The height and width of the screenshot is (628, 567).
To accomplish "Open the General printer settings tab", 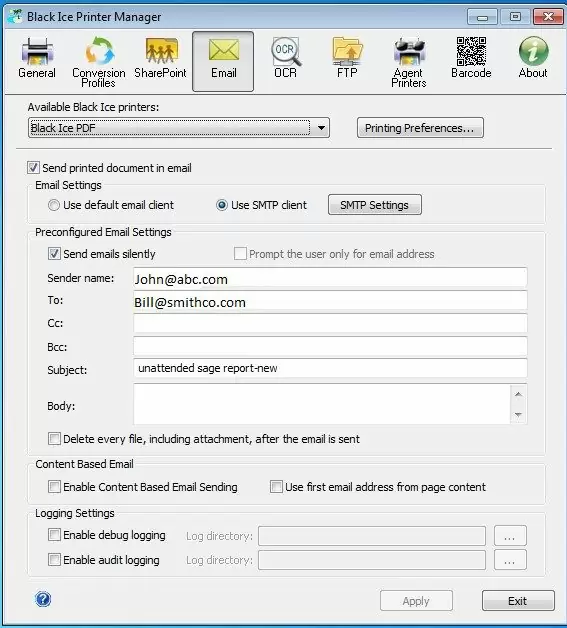I will [x=37, y=58].
